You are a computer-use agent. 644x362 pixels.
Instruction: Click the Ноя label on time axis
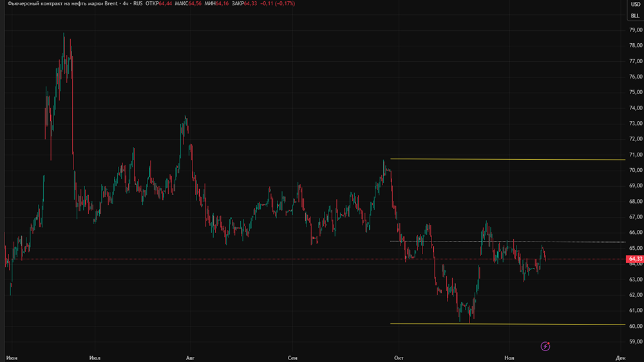click(509, 357)
